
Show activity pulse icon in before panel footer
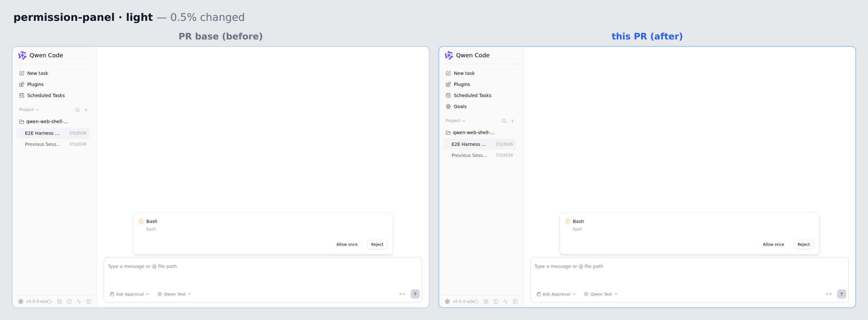coord(79,301)
